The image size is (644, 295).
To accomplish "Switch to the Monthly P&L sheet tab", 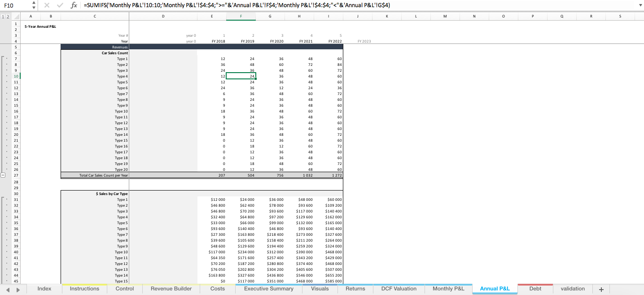I will (x=448, y=289).
